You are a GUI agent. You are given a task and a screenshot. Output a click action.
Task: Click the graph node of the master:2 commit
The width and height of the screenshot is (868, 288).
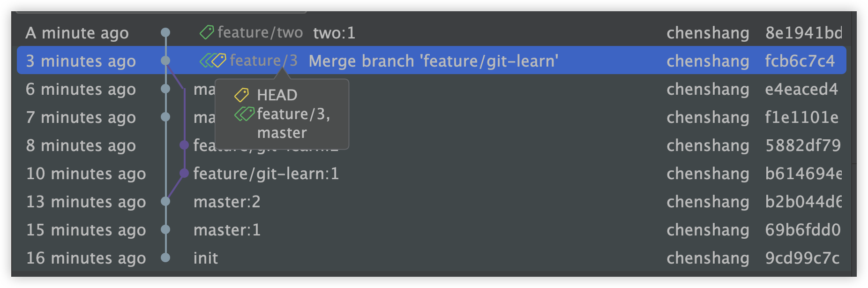pos(165,201)
